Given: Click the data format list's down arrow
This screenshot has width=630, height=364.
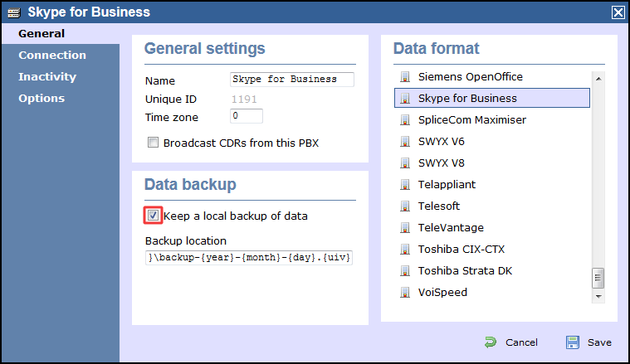Looking at the screenshot, I should click(598, 297).
